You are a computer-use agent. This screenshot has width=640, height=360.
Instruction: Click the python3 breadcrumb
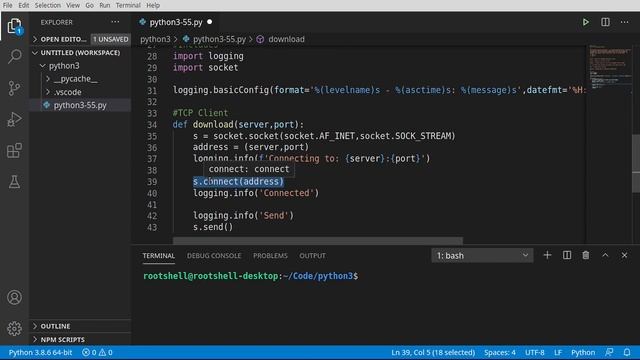pyautogui.click(x=155, y=39)
